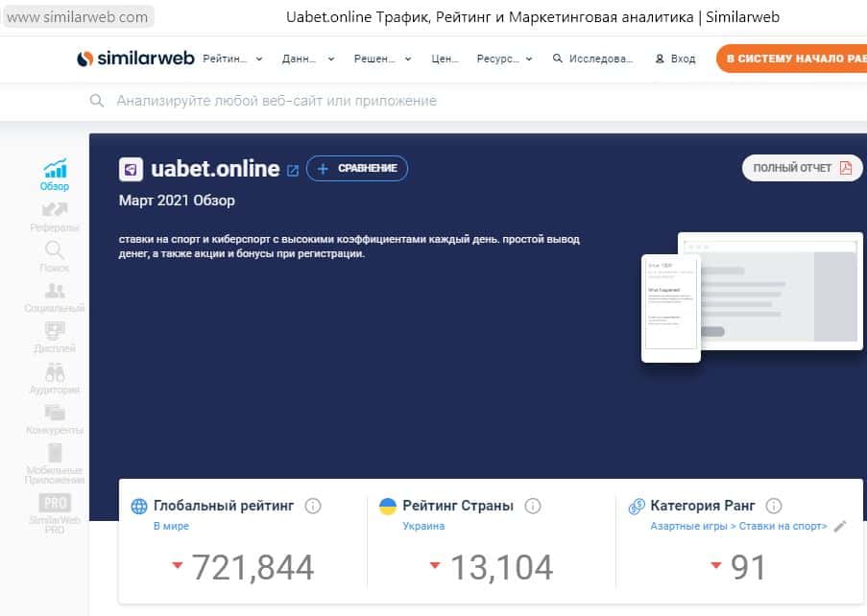This screenshot has width=867, height=616.
Task: Show info for Глобальный рейтинг
Action: tap(313, 506)
